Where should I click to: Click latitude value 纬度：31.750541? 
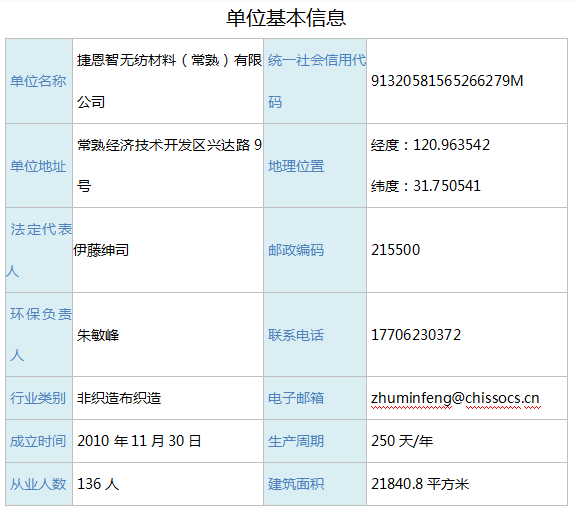(x=426, y=186)
